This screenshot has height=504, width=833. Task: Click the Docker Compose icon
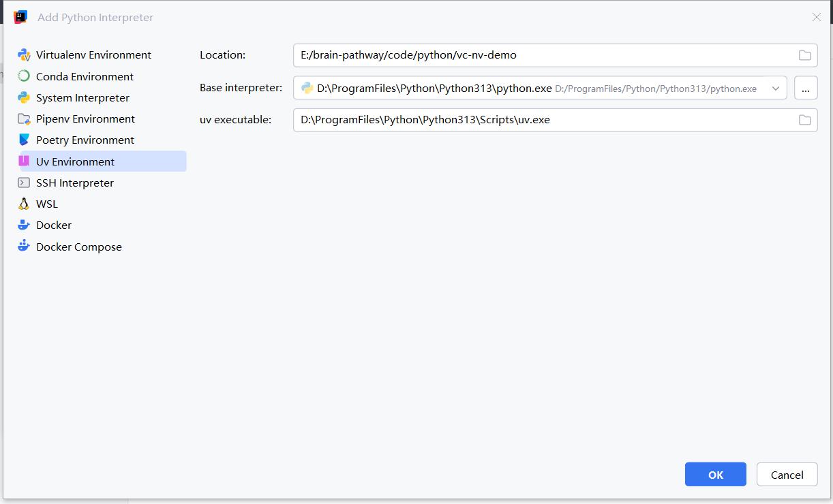tap(24, 246)
